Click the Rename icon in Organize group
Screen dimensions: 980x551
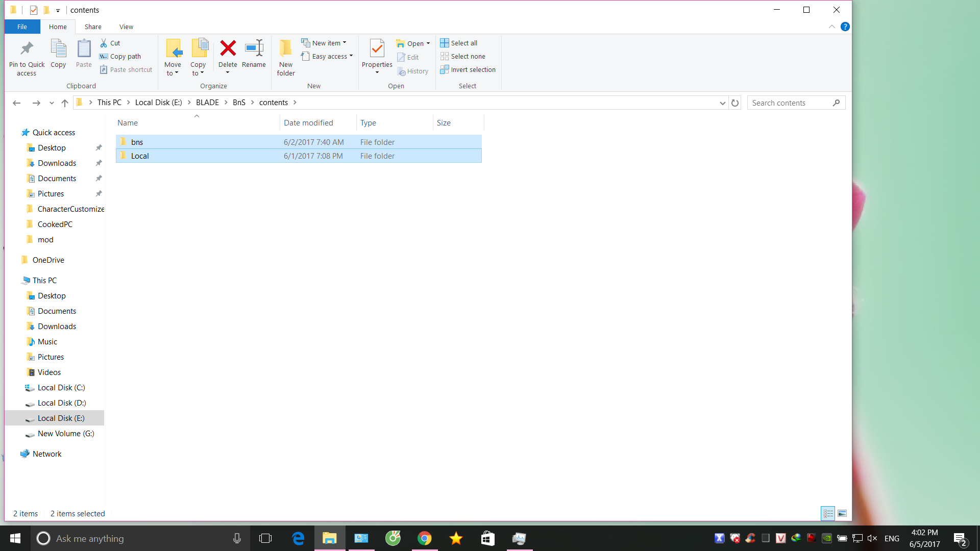pyautogui.click(x=254, y=48)
